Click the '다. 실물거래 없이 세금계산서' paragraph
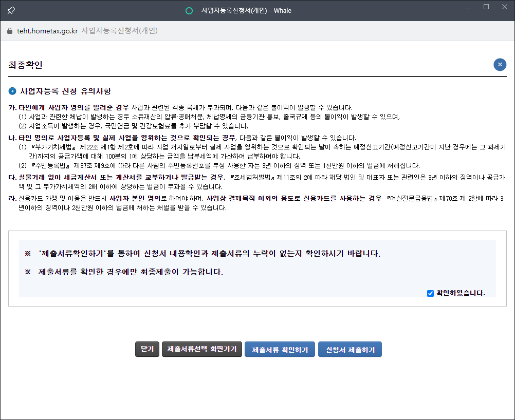 257,182
